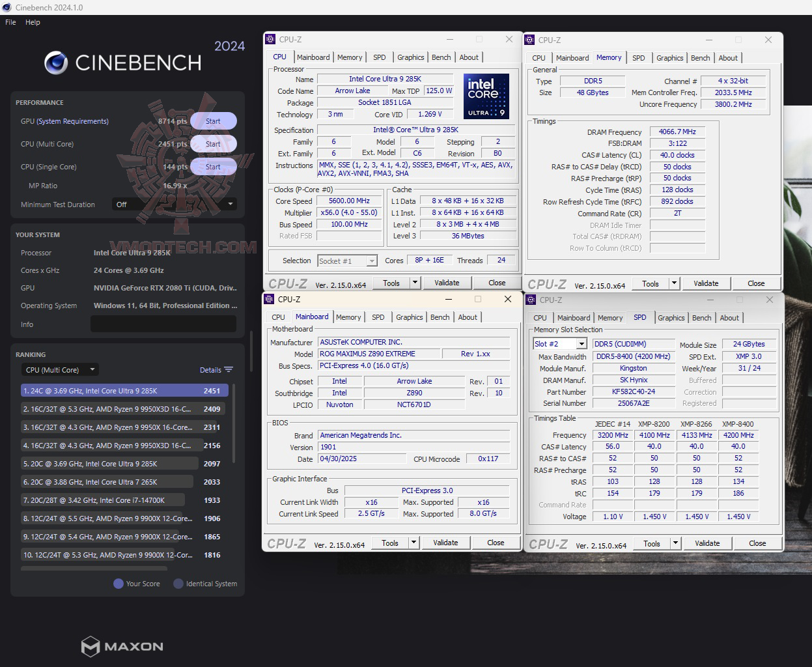
Task: Close the Memory CPU-Z window with X
Action: (x=768, y=40)
